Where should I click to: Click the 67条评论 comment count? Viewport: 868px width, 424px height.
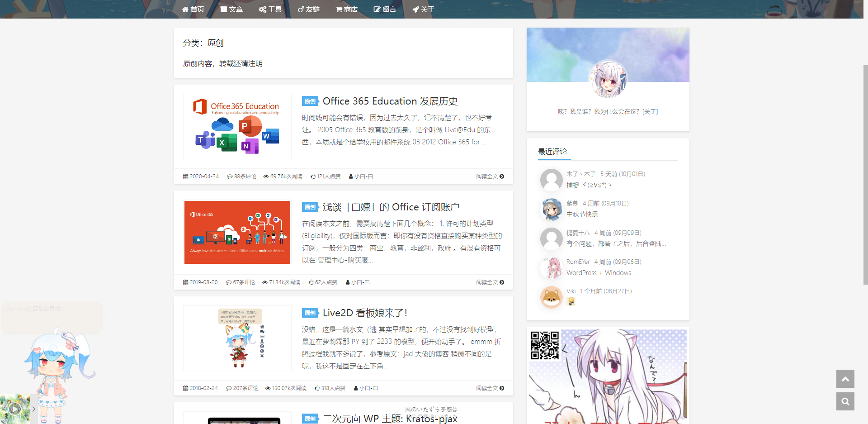click(x=241, y=282)
